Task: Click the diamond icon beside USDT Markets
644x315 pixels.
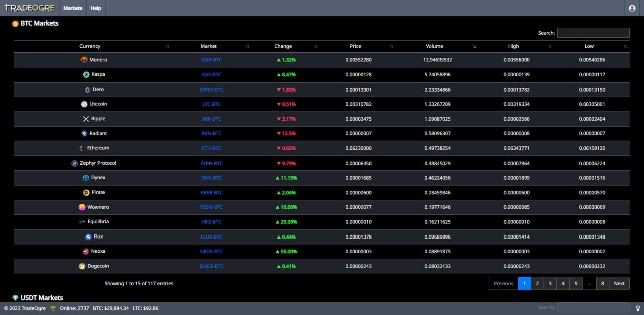Action: 15,298
